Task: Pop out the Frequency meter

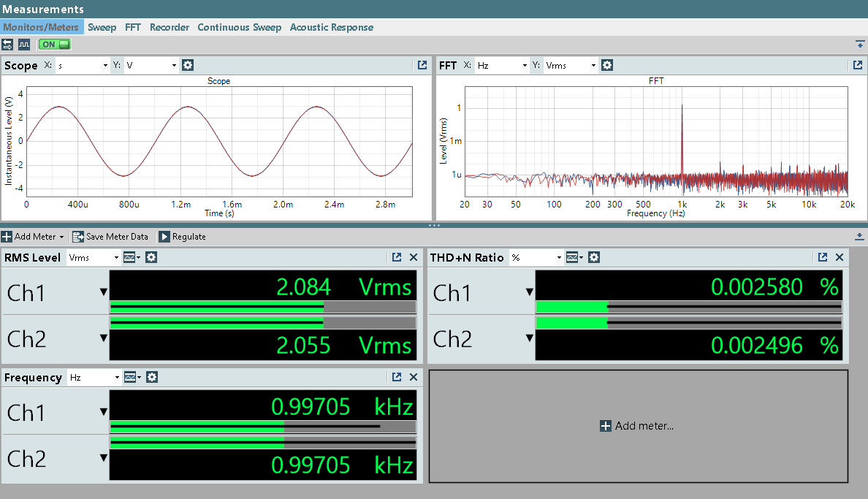Action: pyautogui.click(x=397, y=377)
